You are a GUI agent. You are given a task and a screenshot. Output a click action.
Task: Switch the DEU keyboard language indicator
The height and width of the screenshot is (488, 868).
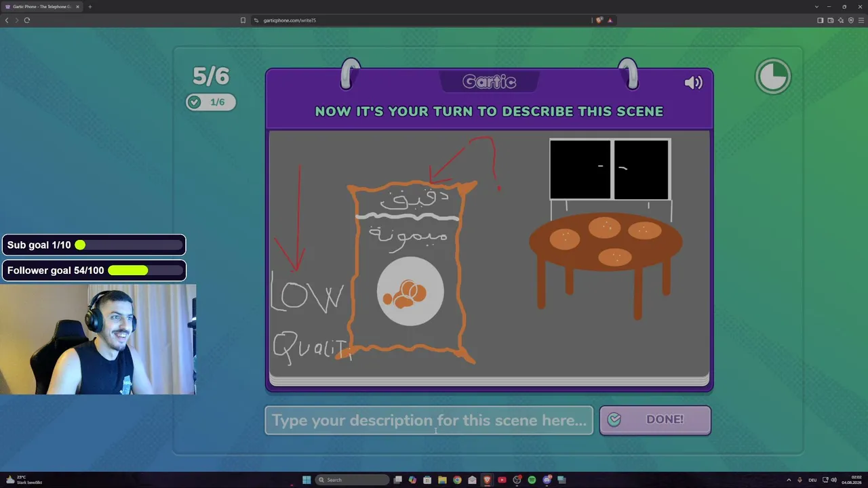point(812,480)
